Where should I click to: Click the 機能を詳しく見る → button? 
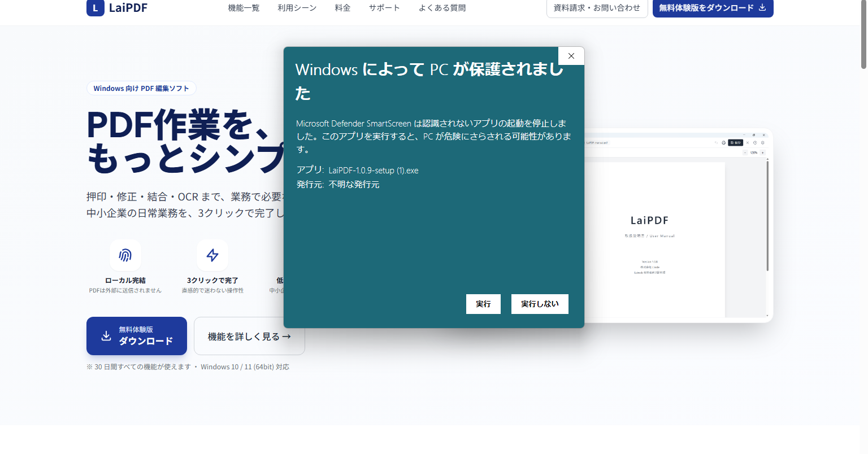coord(249,336)
